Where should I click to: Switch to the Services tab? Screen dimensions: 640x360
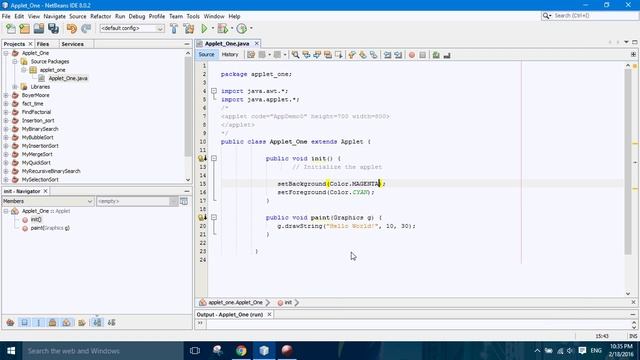pos(73,44)
